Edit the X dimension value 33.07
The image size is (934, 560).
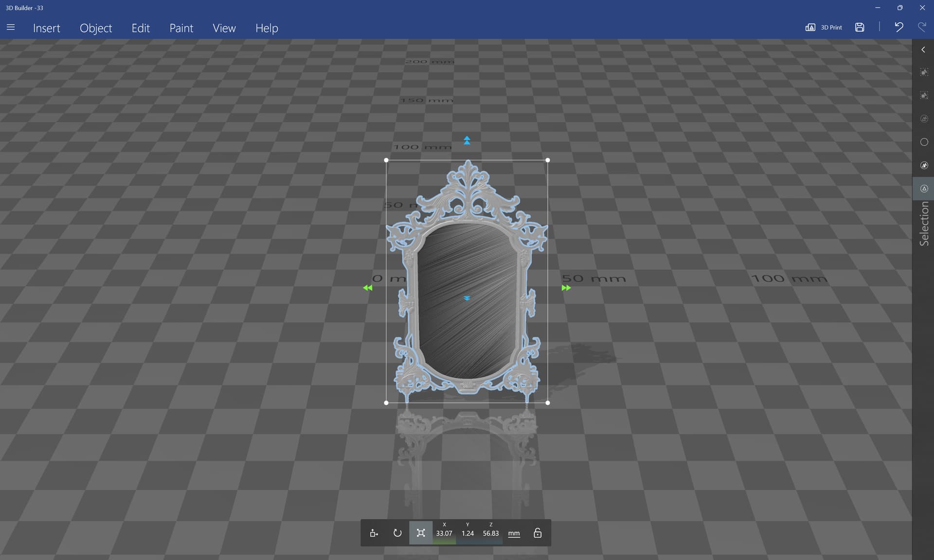point(444,533)
